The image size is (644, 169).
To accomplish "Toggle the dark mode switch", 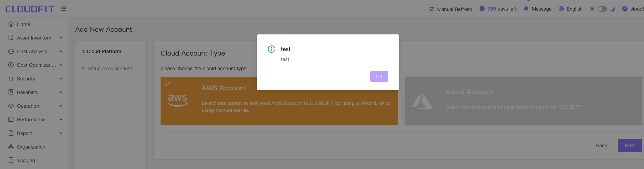I will tap(602, 9).
